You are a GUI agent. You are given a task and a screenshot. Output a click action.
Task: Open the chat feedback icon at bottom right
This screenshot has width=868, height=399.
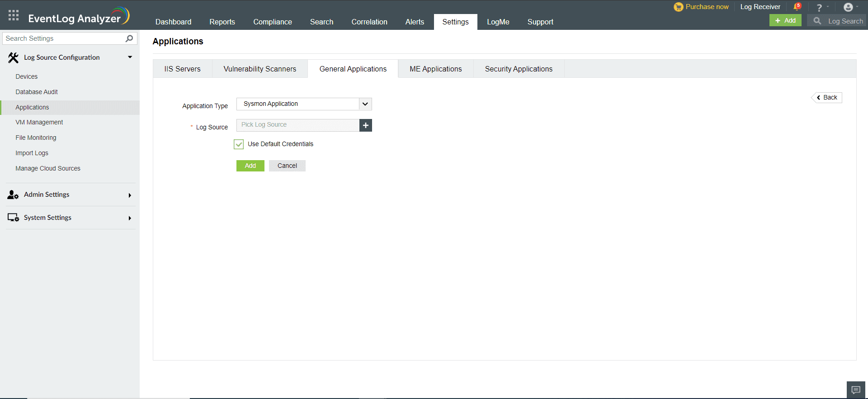click(x=856, y=390)
